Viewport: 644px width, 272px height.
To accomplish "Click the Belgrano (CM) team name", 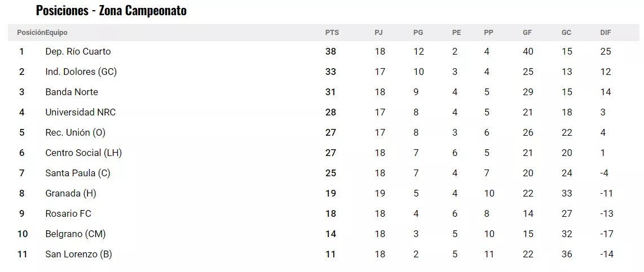I will point(75,234).
